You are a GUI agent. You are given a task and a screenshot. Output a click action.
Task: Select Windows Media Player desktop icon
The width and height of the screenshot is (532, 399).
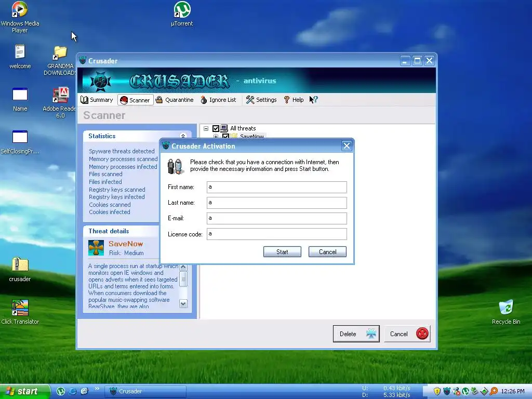point(20,17)
